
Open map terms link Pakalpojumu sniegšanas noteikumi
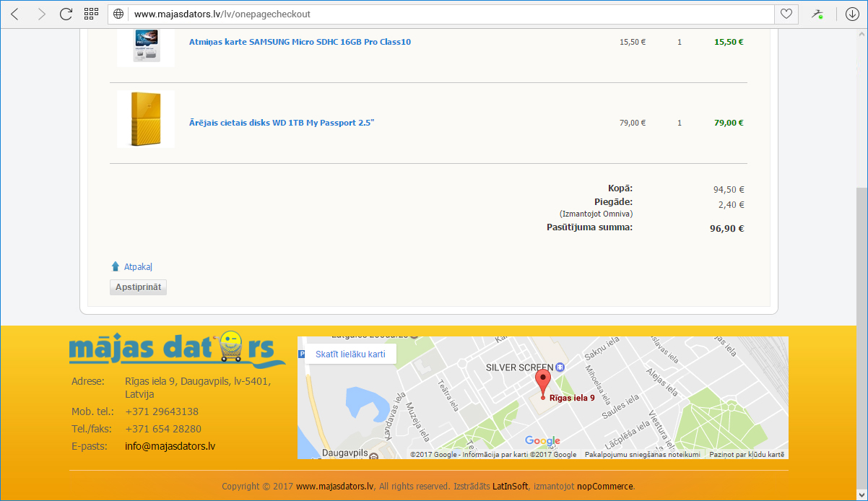coord(643,455)
